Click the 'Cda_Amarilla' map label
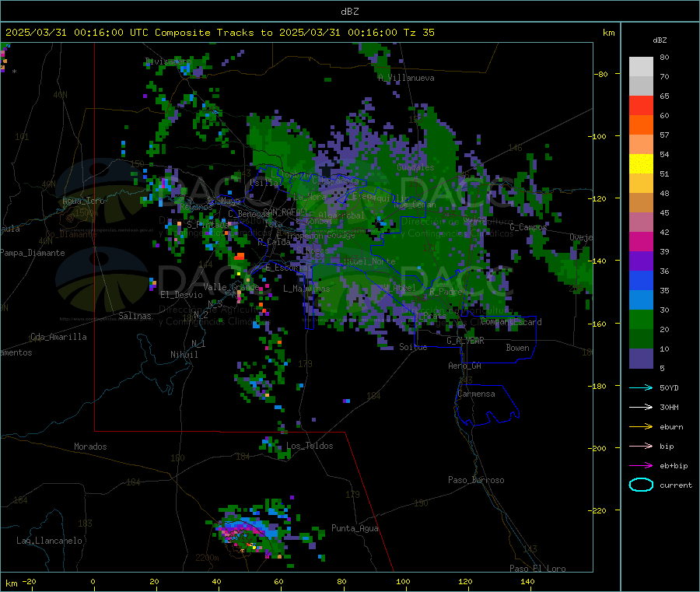The image size is (700, 592). [58, 337]
